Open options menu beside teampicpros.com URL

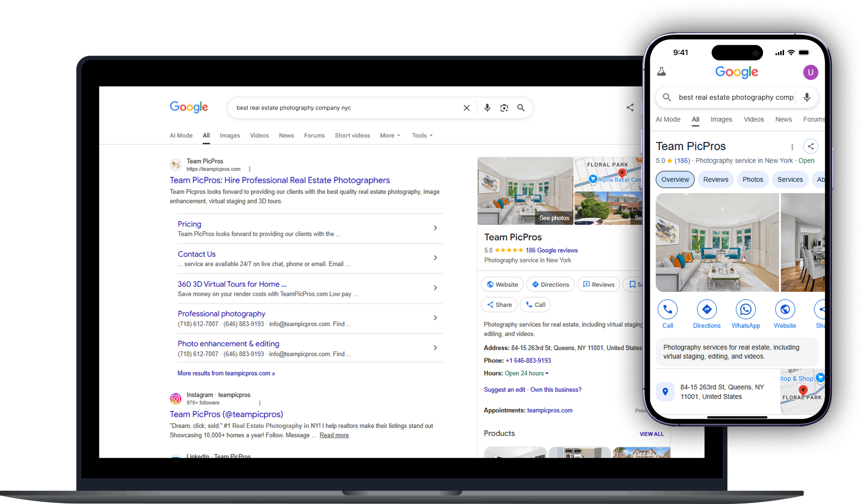coord(250,169)
